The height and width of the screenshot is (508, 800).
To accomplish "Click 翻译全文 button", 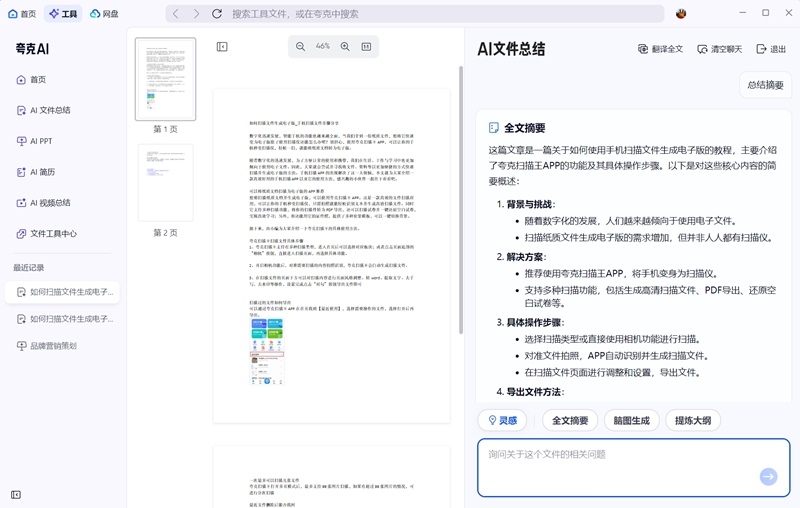I will coord(660,49).
